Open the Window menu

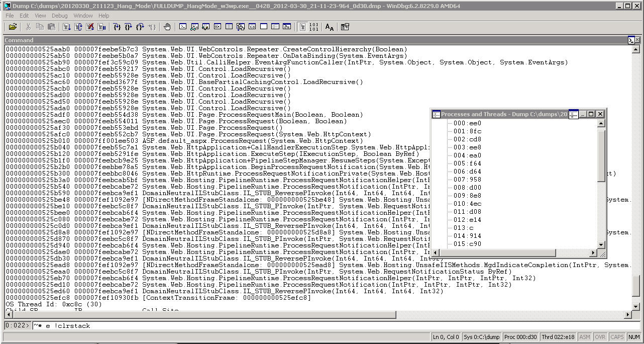tap(83, 16)
